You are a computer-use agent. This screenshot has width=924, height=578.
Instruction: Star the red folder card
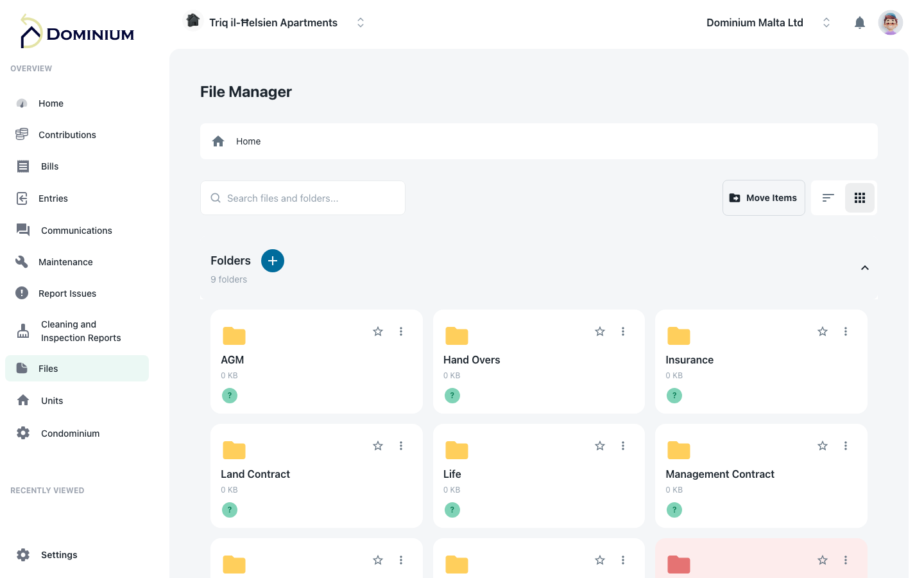823,560
